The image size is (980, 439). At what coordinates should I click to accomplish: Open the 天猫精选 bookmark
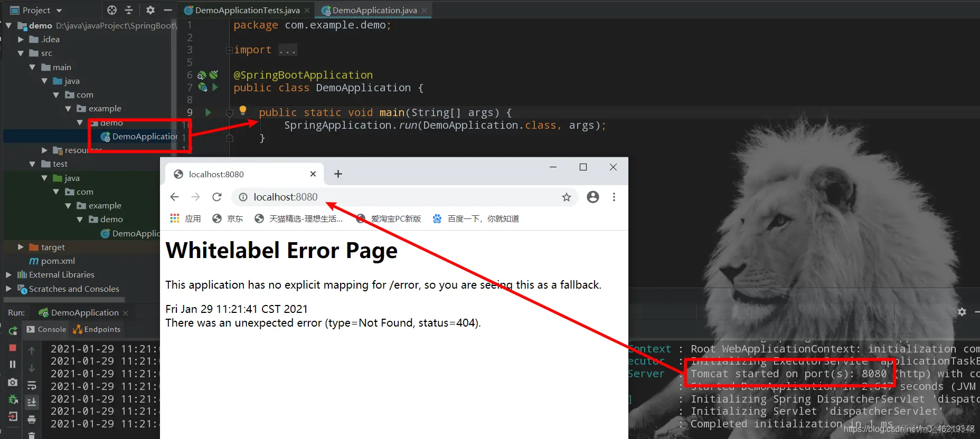point(298,218)
